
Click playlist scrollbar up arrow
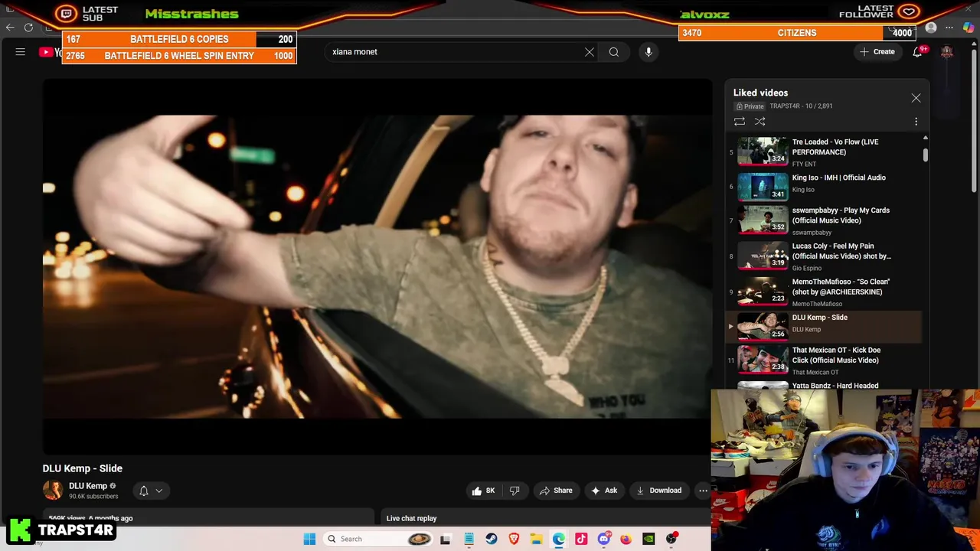click(x=925, y=139)
